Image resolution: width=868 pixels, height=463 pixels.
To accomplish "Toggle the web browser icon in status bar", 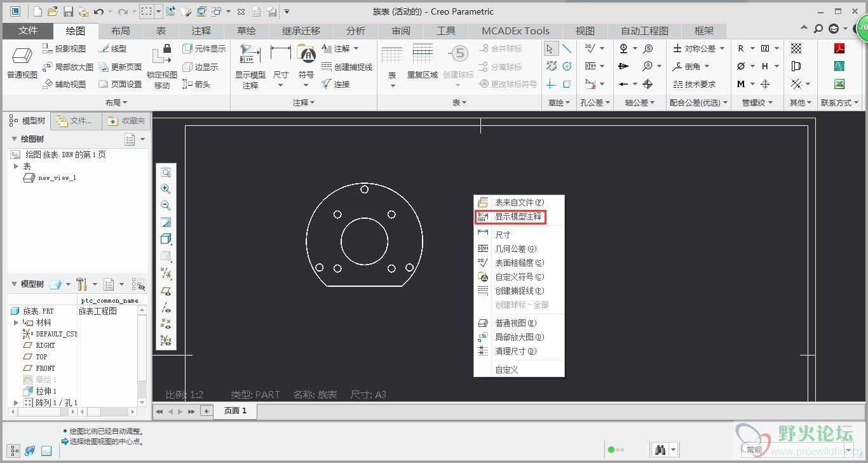I will pyautogui.click(x=30, y=450).
